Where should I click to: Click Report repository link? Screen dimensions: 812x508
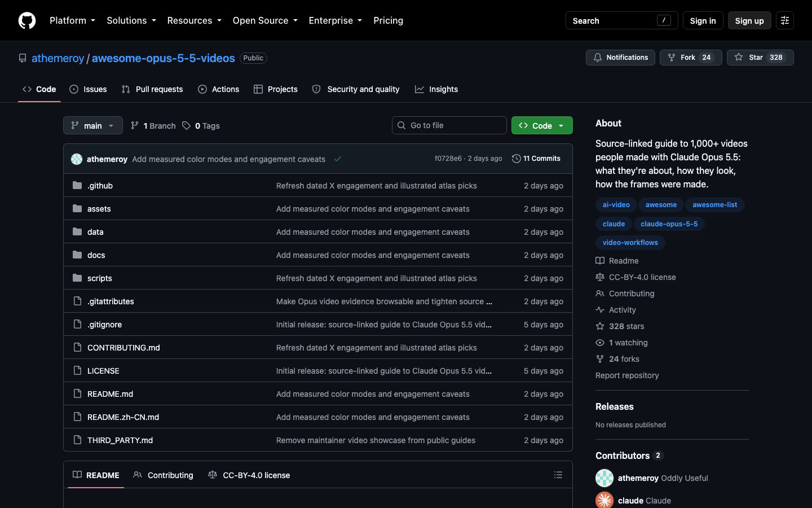627,375
